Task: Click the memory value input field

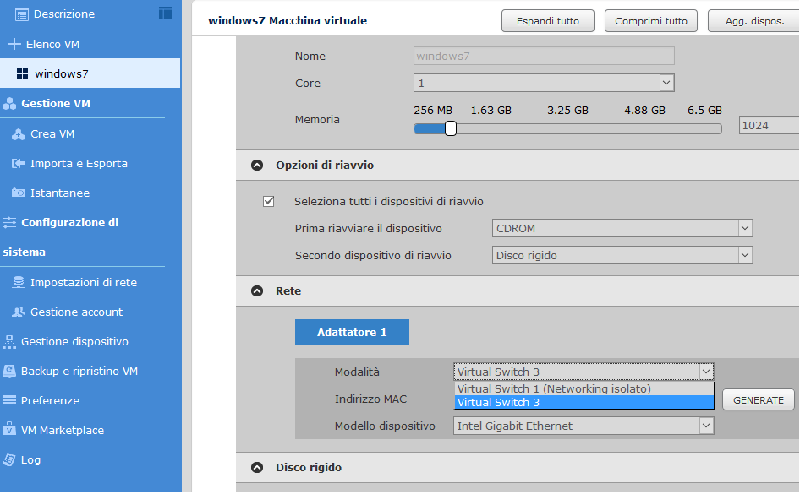Action: point(766,126)
